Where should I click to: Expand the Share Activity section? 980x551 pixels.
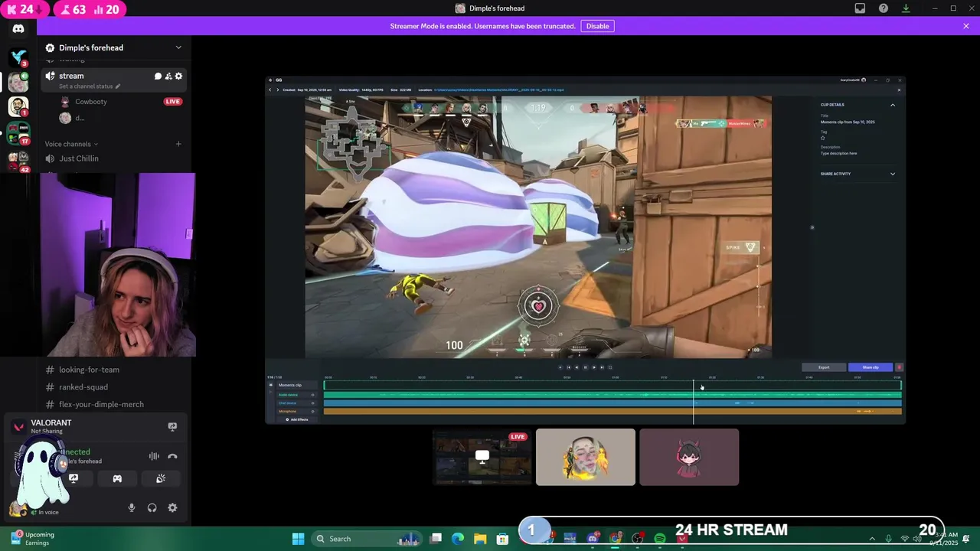pyautogui.click(x=893, y=174)
